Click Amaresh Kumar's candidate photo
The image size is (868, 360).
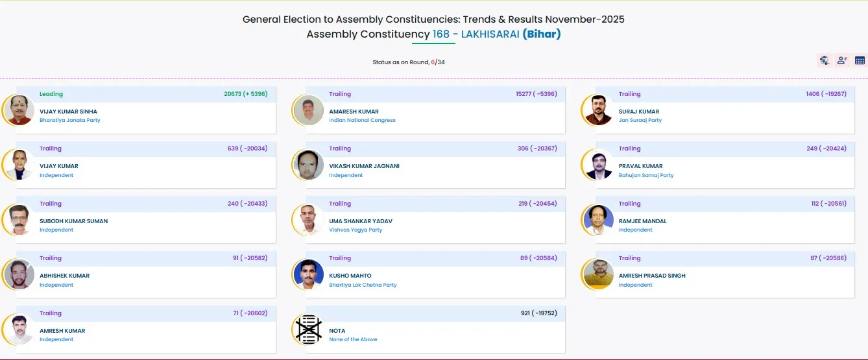[308, 110]
